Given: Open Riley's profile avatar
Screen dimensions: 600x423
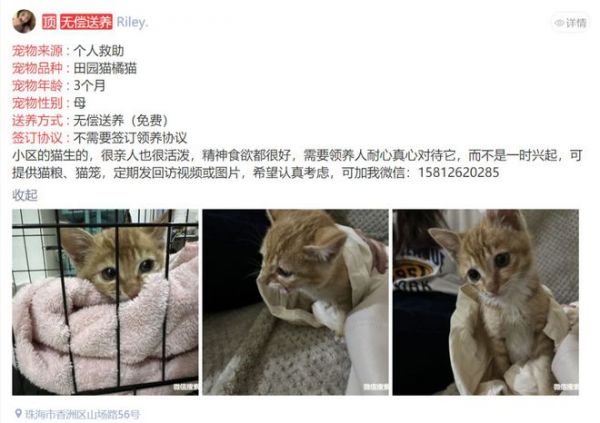Looking at the screenshot, I should click(x=24, y=21).
